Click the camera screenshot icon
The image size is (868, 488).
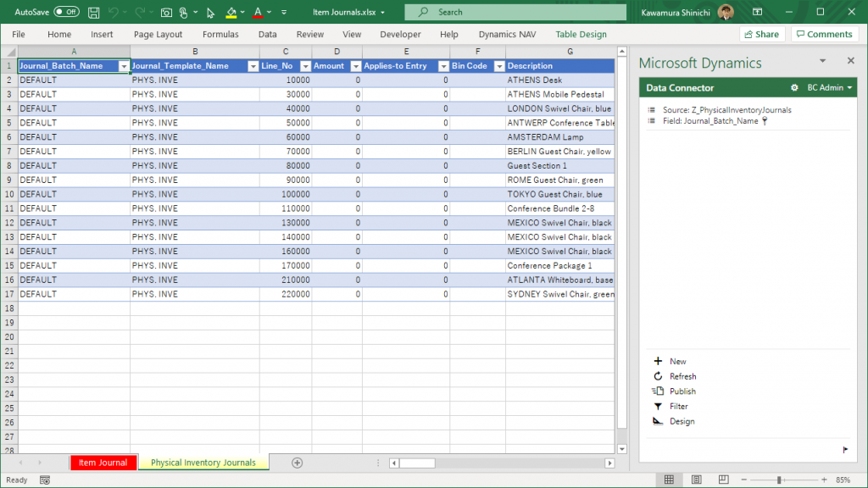pyautogui.click(x=166, y=12)
